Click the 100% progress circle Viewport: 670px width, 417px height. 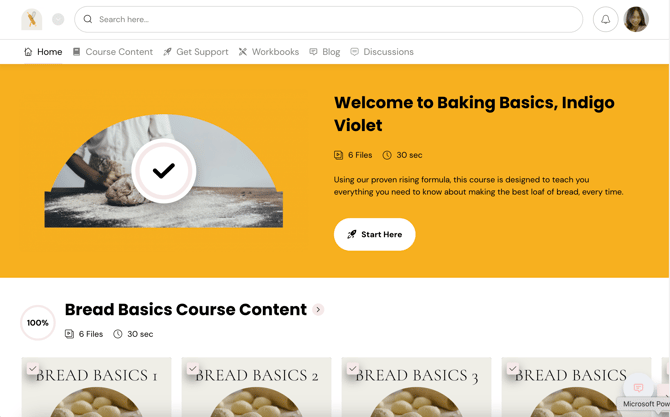38,323
